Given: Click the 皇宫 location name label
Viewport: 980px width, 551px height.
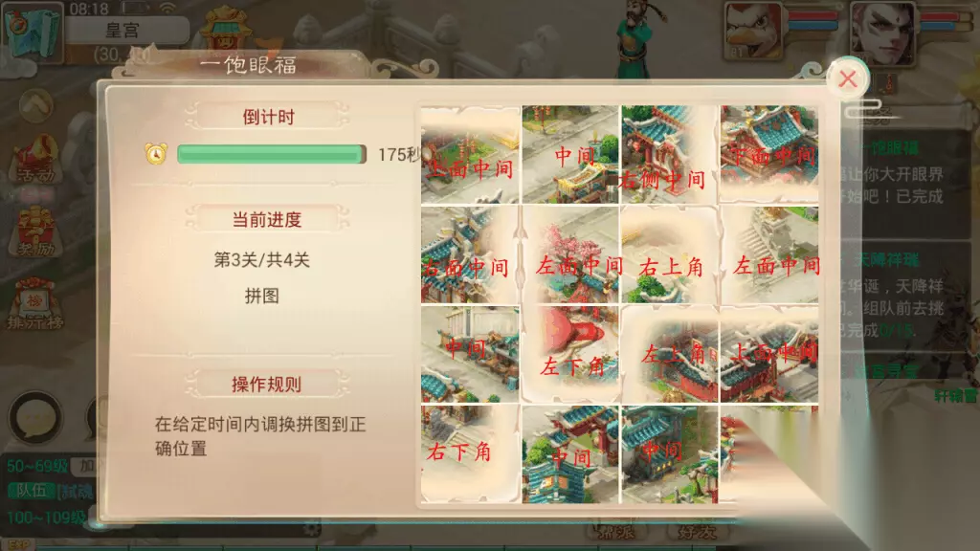Looking at the screenshot, I should pos(123,30).
